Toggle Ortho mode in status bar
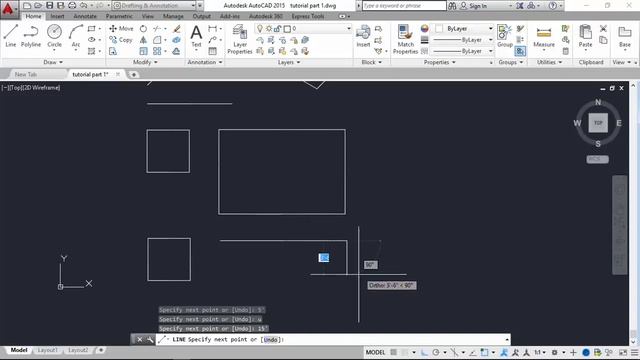Viewport: 640px width, 360px height. tap(424, 352)
